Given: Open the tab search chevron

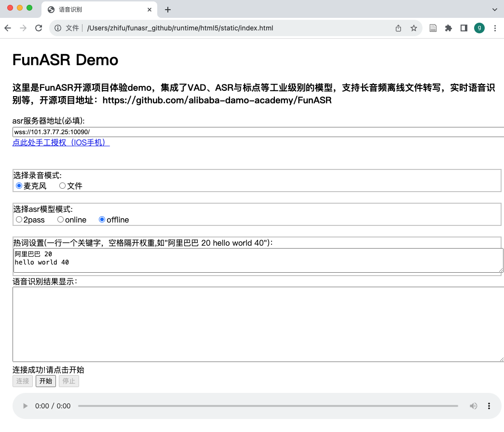Looking at the screenshot, I should click(495, 10).
